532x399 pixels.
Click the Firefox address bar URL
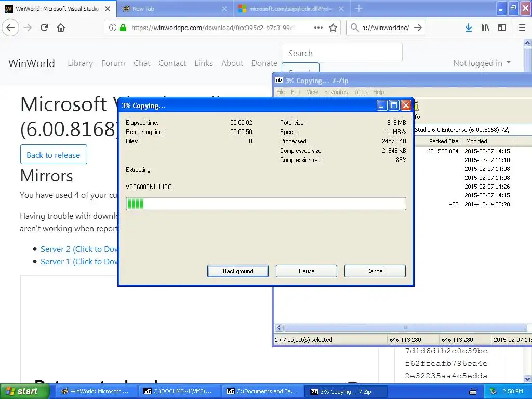tap(213, 28)
